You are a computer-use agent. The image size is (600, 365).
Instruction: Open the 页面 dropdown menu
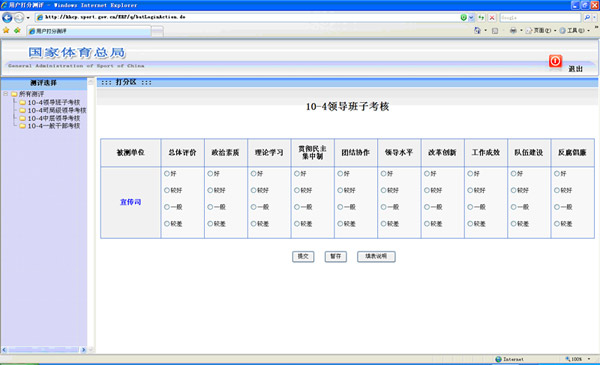click(540, 31)
